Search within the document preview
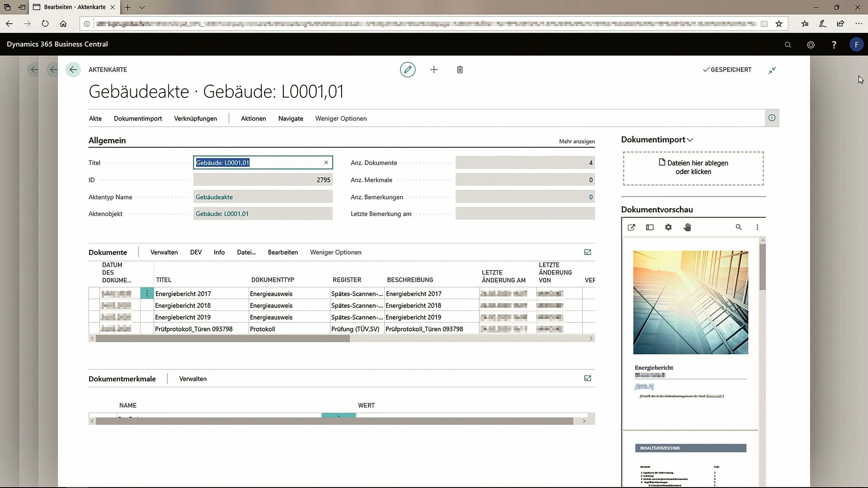The image size is (868, 488). (x=739, y=227)
